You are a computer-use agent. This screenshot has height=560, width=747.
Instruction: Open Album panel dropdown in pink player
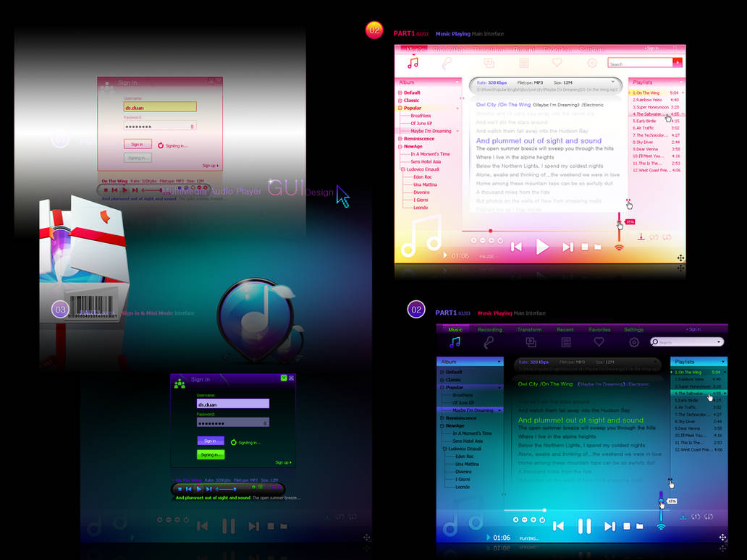pyautogui.click(x=457, y=82)
